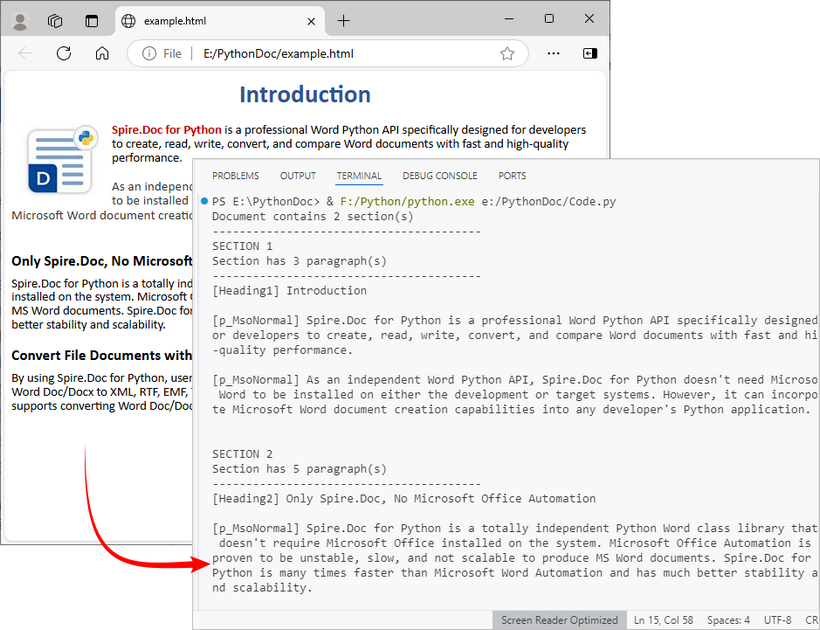Click the address bar showing E:/PythonDoc/example.html

pos(330,54)
